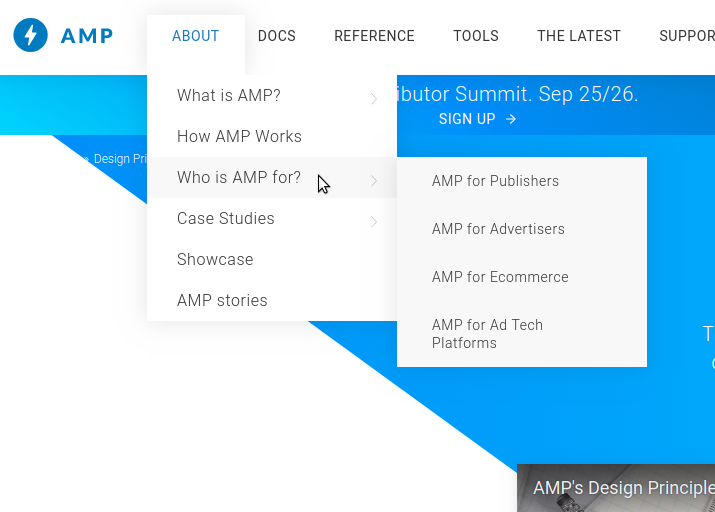Open the TOOLS navigation menu
The height and width of the screenshot is (512, 715).
tap(476, 36)
